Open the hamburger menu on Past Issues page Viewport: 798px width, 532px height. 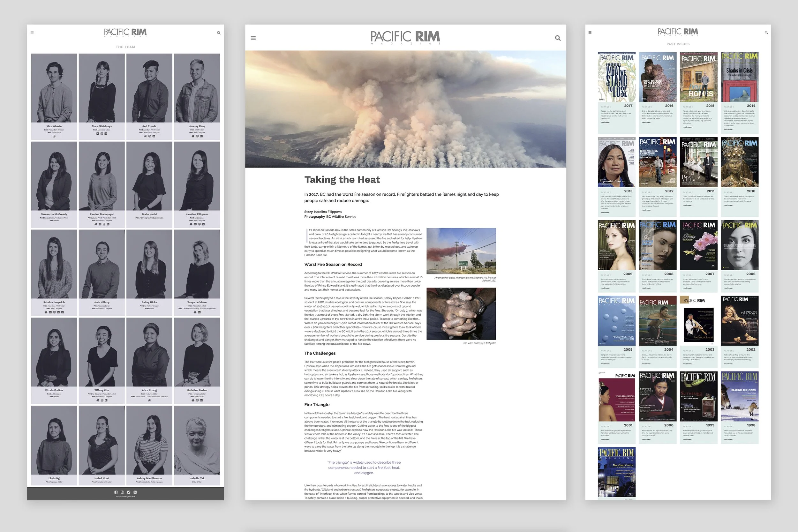pyautogui.click(x=590, y=33)
